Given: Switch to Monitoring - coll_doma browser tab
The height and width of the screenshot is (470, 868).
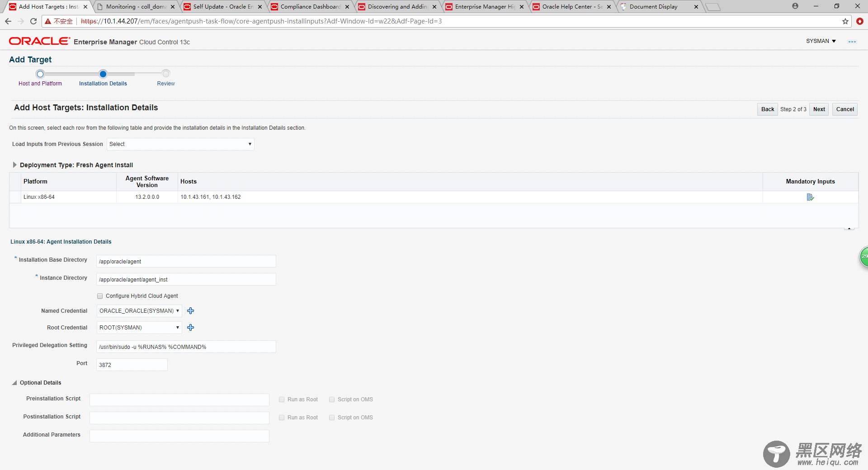Looking at the screenshot, I should (136, 7).
